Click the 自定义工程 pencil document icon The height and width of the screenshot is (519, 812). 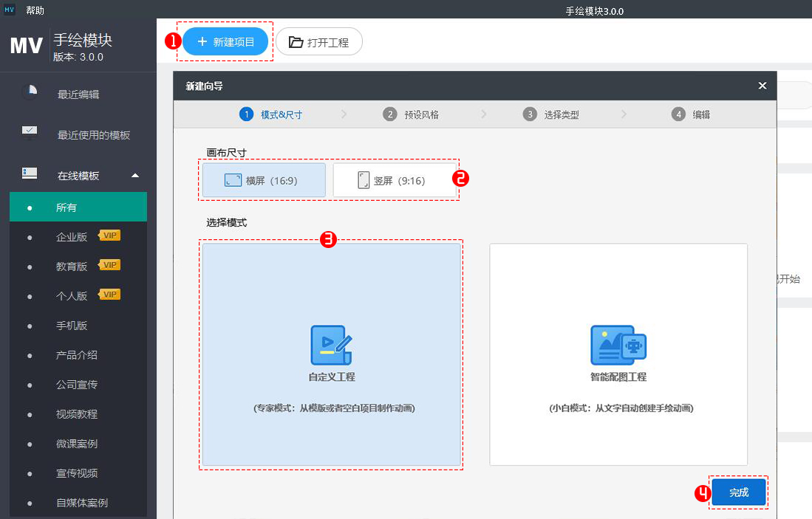(332, 346)
